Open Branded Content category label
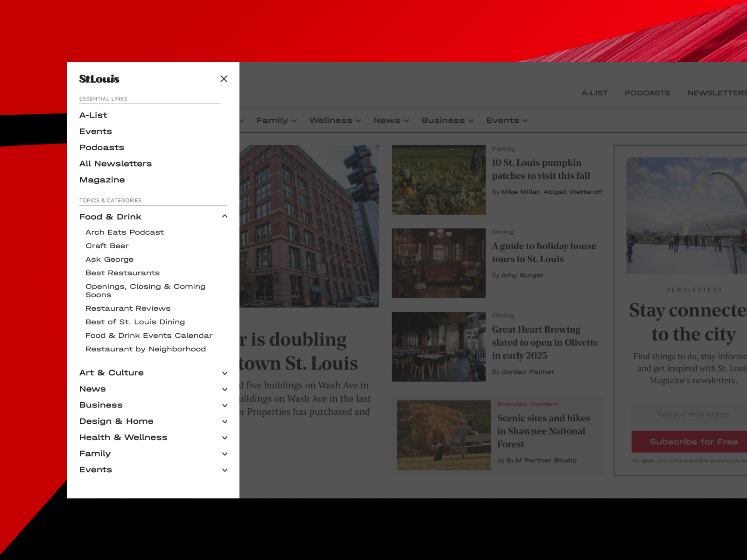The width and height of the screenshot is (747, 560). point(528,404)
